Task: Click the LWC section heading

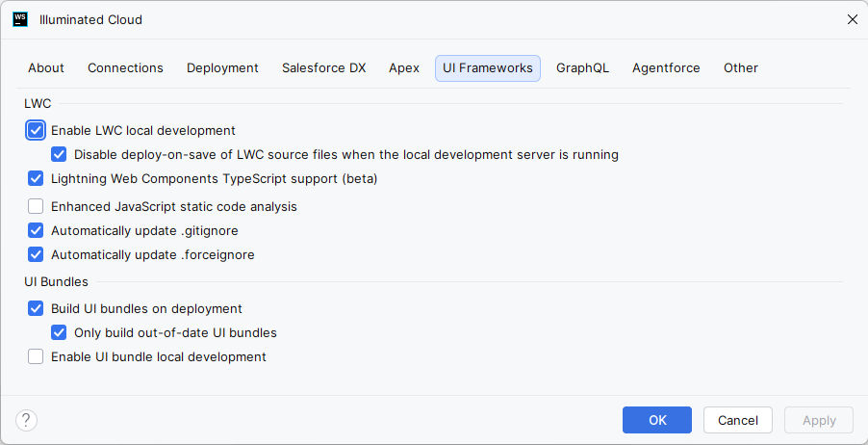Action: tap(38, 104)
